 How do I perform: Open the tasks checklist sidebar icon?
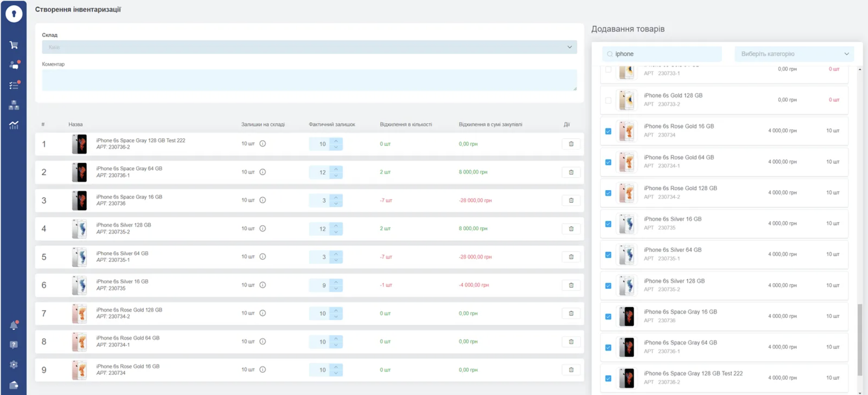coord(14,85)
